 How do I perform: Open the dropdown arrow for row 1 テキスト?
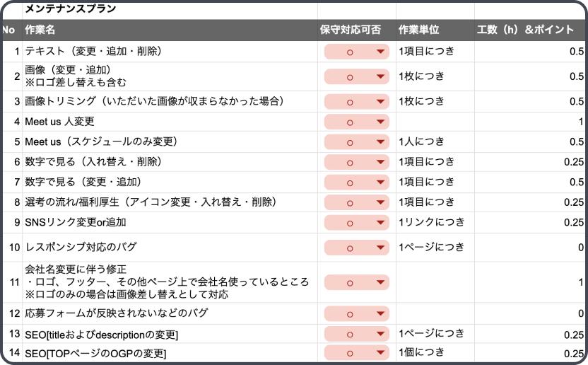click(381, 52)
